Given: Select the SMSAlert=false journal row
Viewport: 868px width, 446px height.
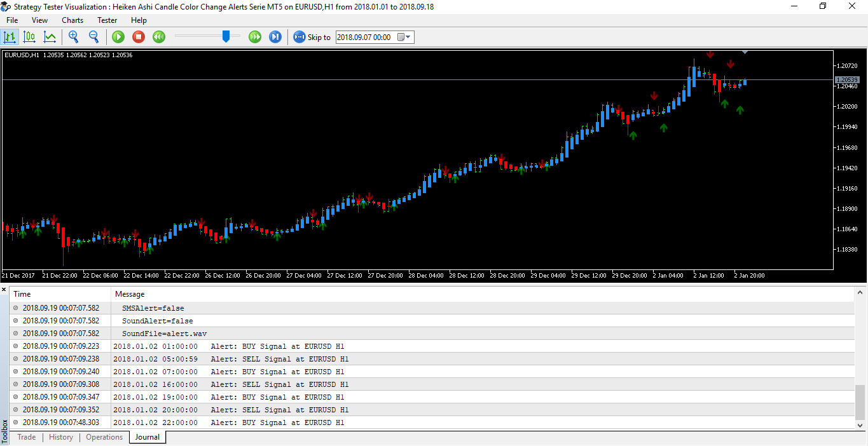Looking at the screenshot, I should (432, 308).
